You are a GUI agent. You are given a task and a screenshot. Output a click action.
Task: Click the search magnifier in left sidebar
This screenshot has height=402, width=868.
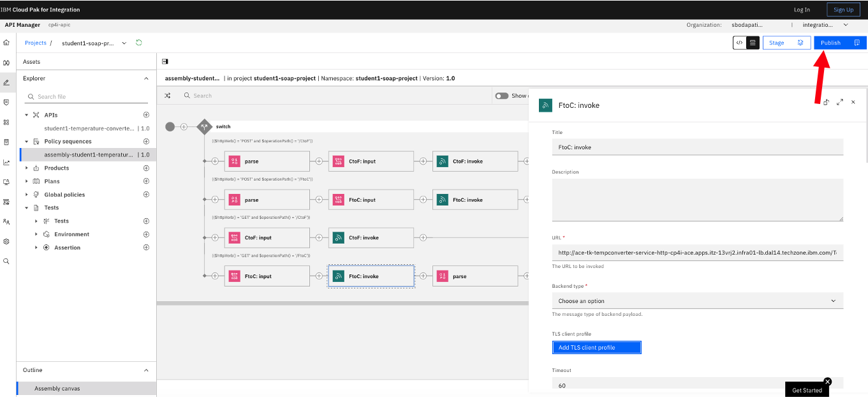tap(6, 261)
